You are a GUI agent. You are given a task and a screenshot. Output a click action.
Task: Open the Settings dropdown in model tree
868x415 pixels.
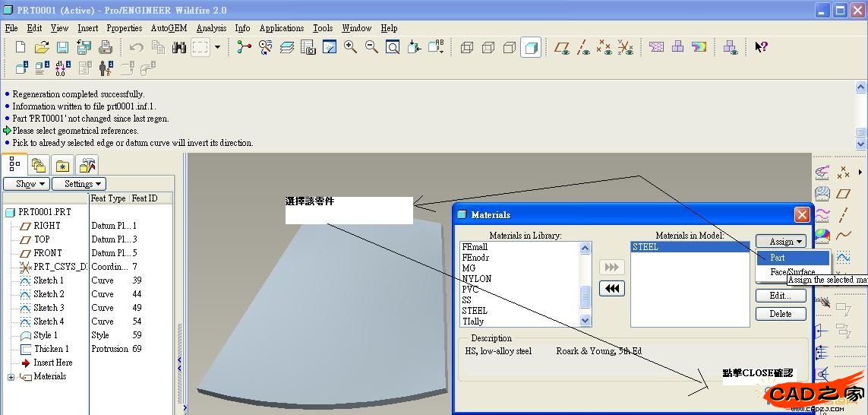click(x=78, y=184)
